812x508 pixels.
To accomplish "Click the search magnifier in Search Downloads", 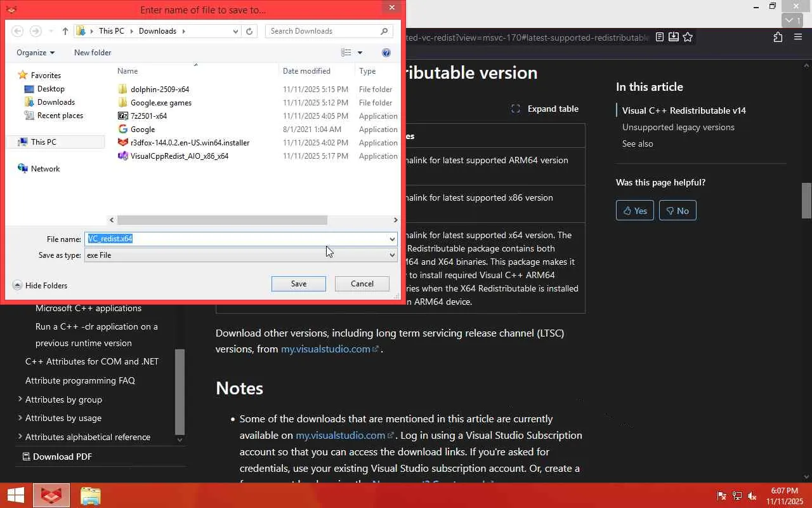I will 384,31.
